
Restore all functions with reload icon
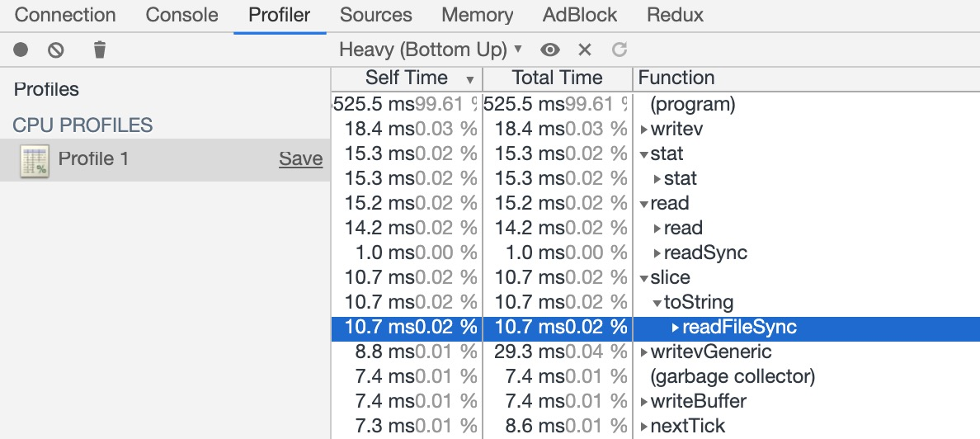[x=620, y=50]
